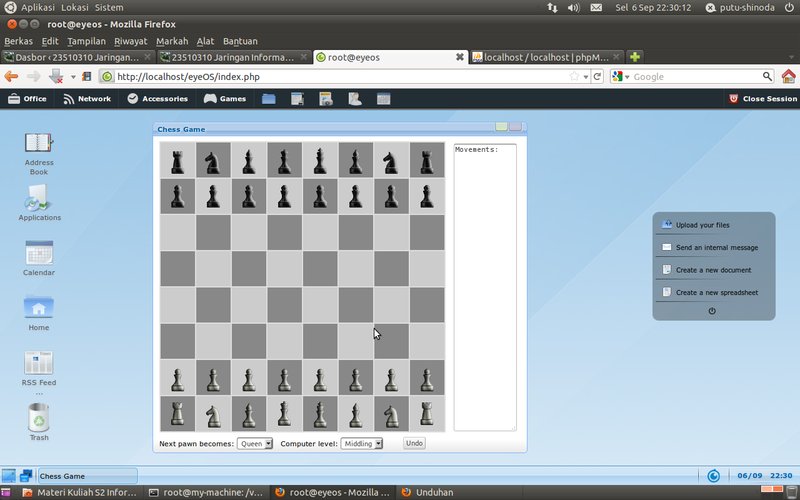Switch to Dasbor 23510310 Jaringan tab
Screen dimensions: 800x500
tap(77, 57)
